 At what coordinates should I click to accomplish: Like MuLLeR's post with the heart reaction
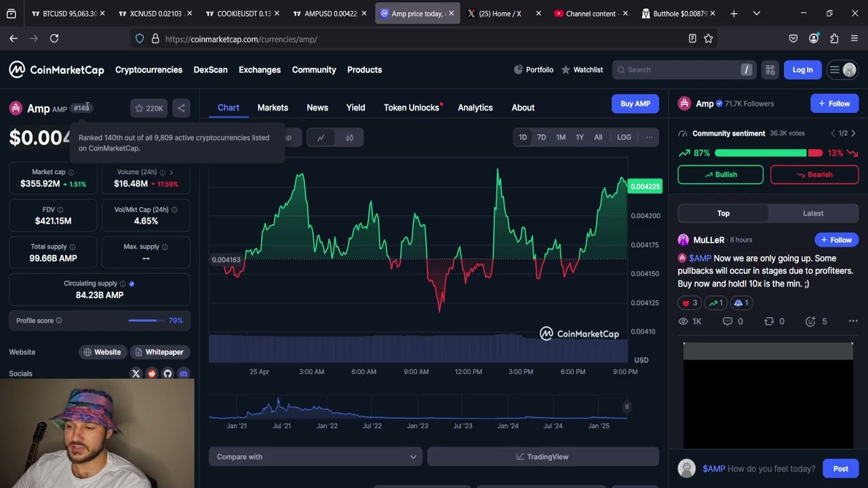tap(689, 303)
